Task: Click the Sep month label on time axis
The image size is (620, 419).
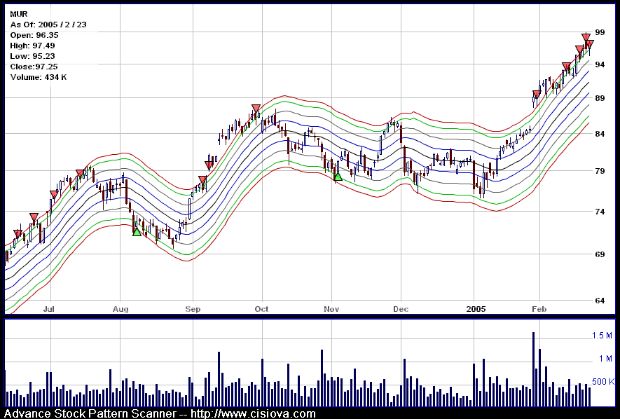Action: [x=193, y=309]
